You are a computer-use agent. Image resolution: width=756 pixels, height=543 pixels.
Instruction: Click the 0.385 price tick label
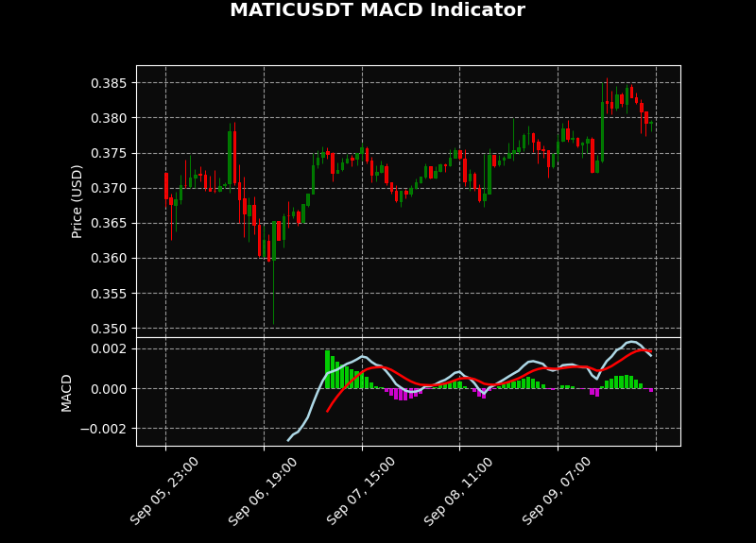click(109, 83)
